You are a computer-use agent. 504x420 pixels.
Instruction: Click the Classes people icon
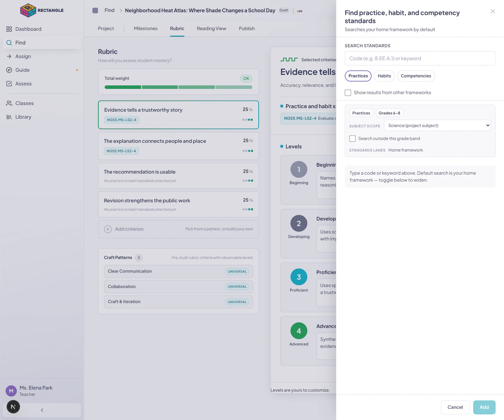pyautogui.click(x=9, y=103)
